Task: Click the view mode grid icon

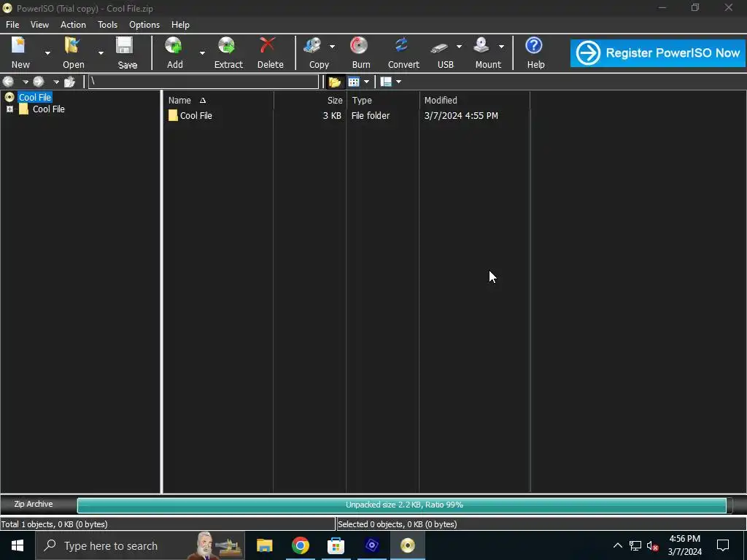Action: pos(354,82)
